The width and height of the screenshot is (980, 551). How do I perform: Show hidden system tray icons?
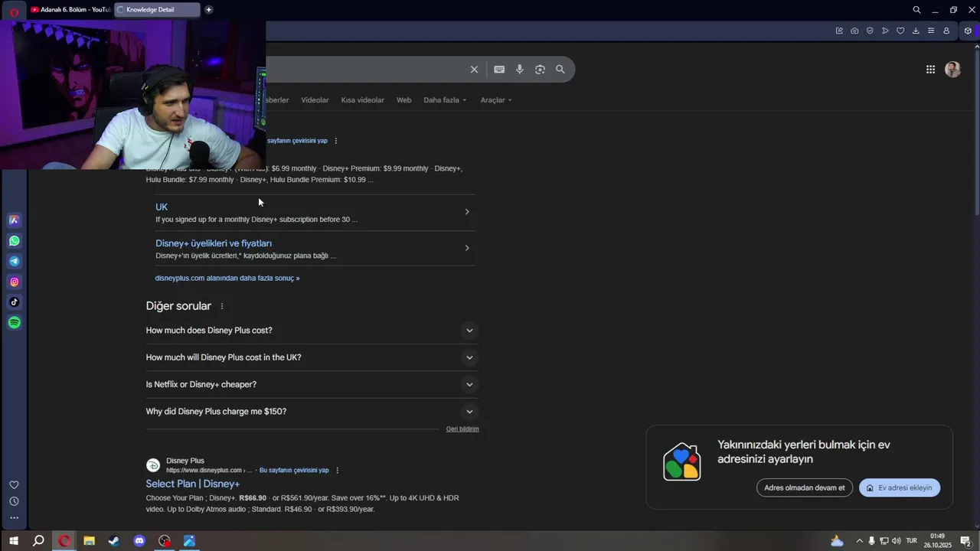click(x=859, y=541)
